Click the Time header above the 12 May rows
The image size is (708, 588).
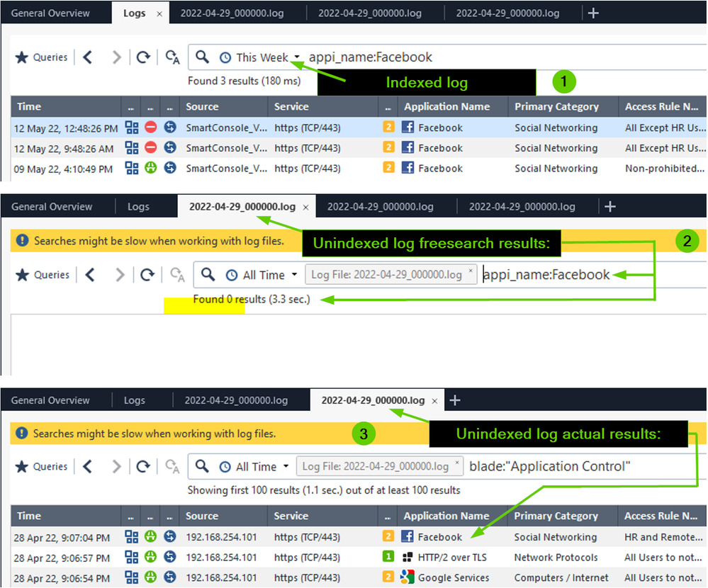point(29,106)
